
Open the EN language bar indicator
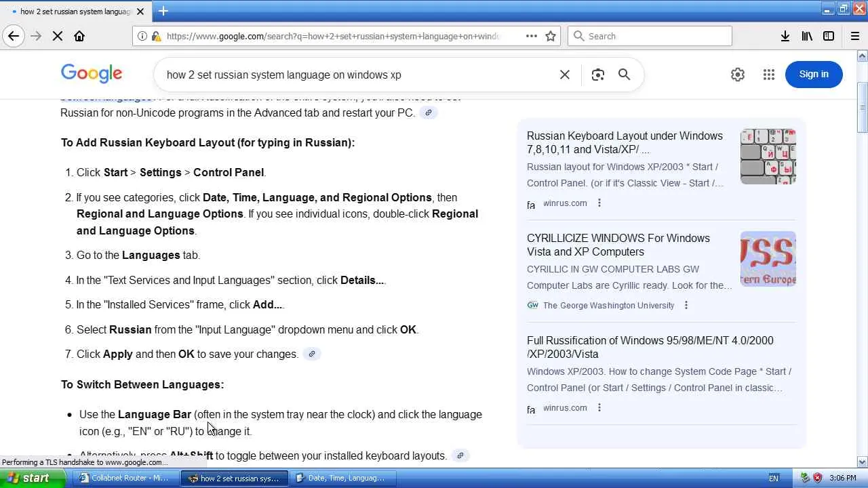774,478
